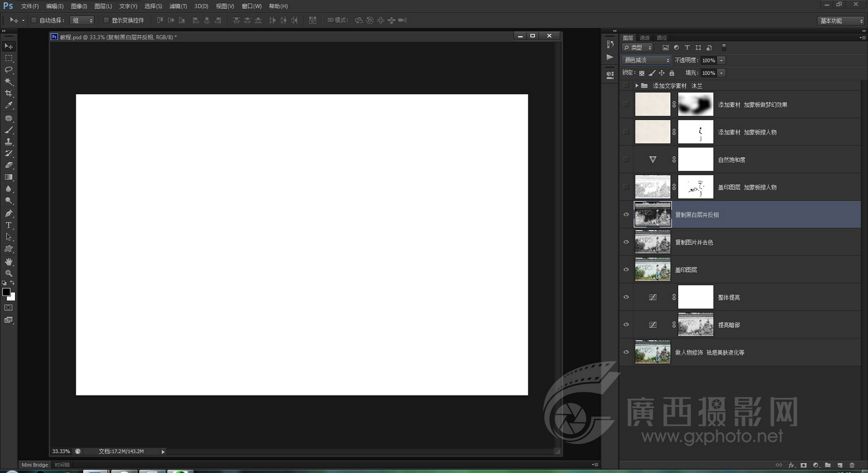Open the 类型 layer filter dropdown
This screenshot has height=473, width=868.
pyautogui.click(x=638, y=47)
